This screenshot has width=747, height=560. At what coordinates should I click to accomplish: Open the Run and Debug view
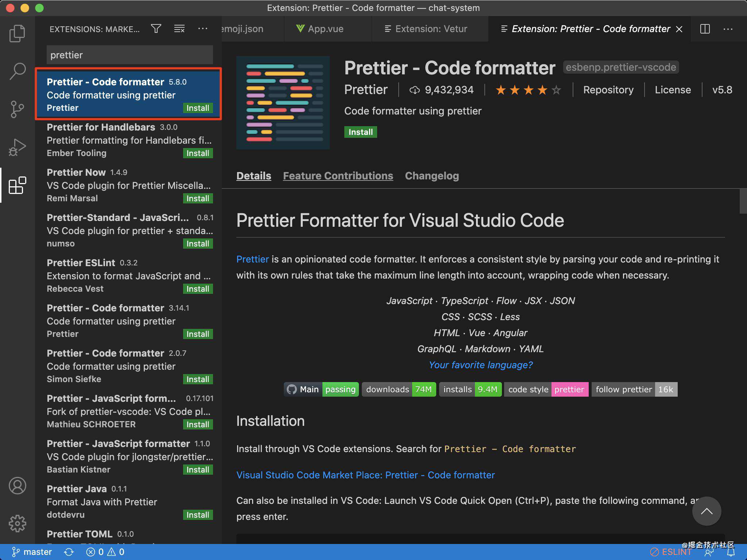pos(17,147)
